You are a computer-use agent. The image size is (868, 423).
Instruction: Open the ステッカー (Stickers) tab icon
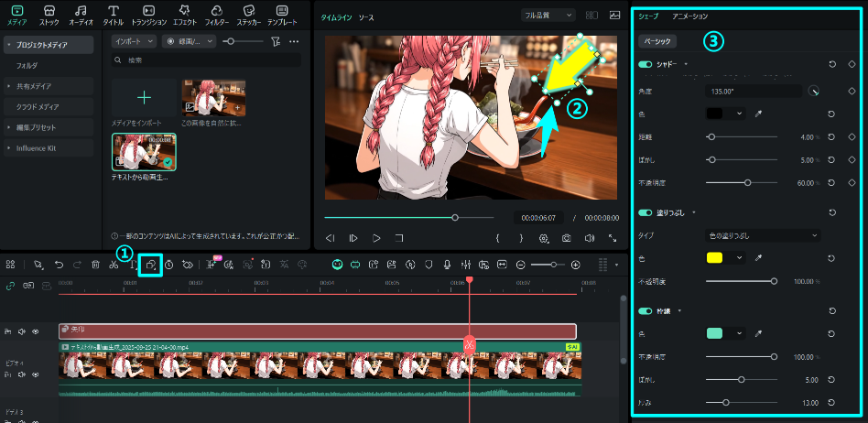pyautogui.click(x=247, y=14)
